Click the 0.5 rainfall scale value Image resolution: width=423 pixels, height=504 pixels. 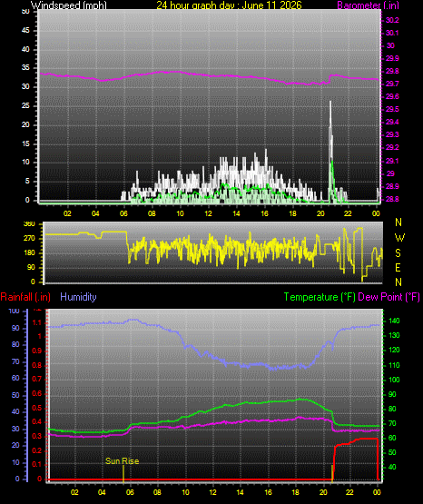coord(37,408)
